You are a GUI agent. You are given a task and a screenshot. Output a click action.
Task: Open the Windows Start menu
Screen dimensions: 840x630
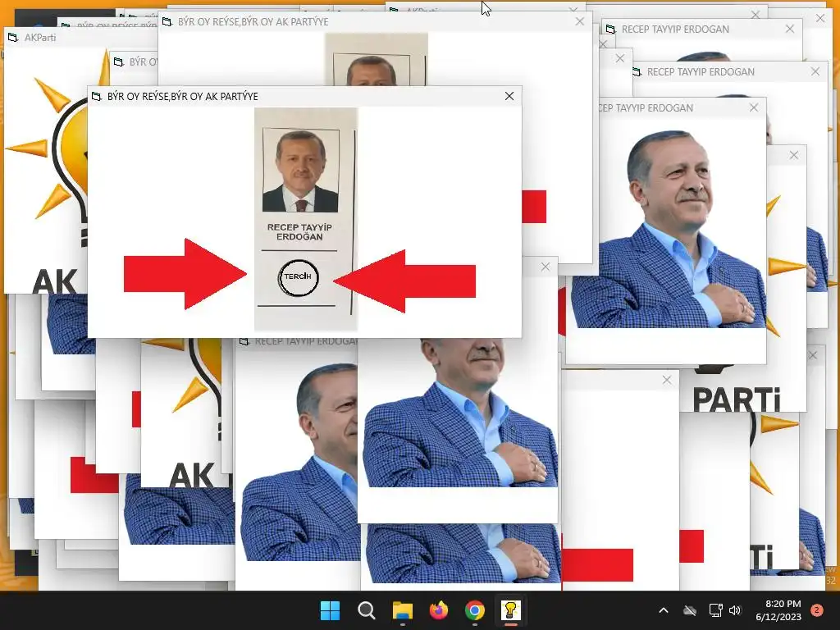330,610
